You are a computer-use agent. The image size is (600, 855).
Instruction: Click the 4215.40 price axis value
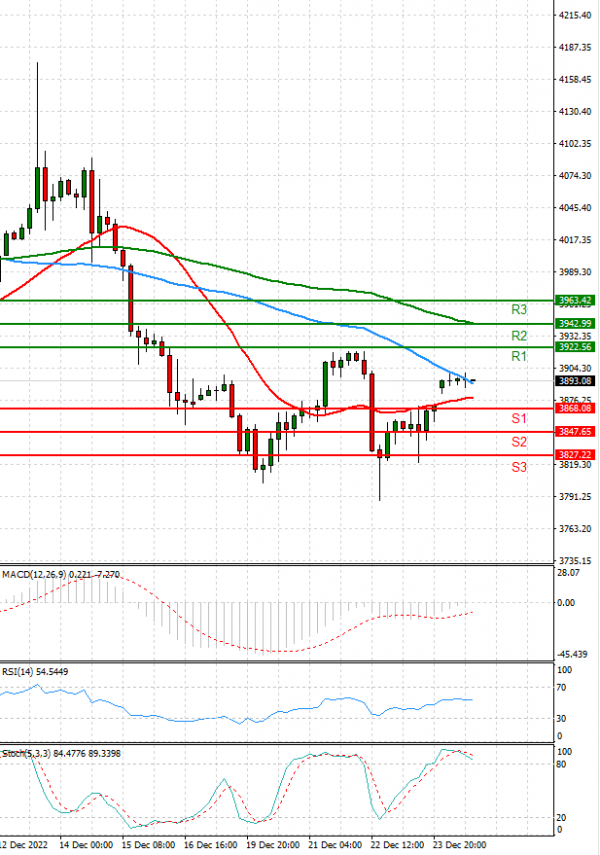point(575,15)
